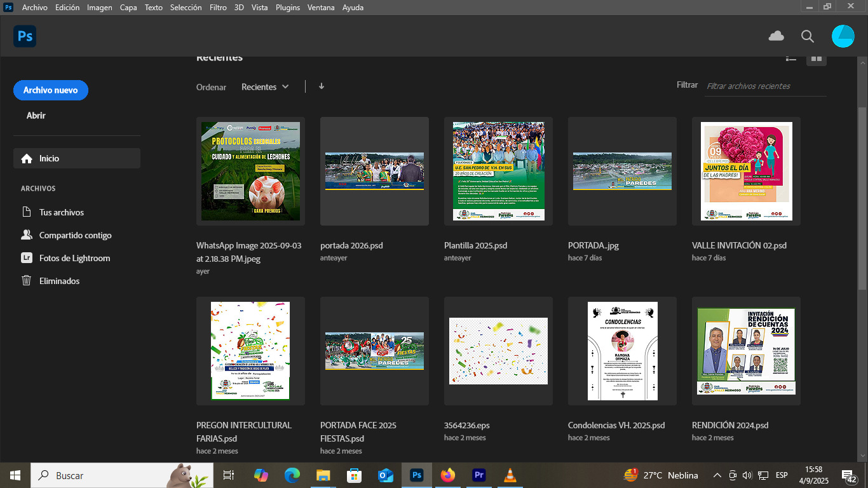The height and width of the screenshot is (488, 868).
Task: Click the Archivo nuevo button
Action: click(x=51, y=90)
